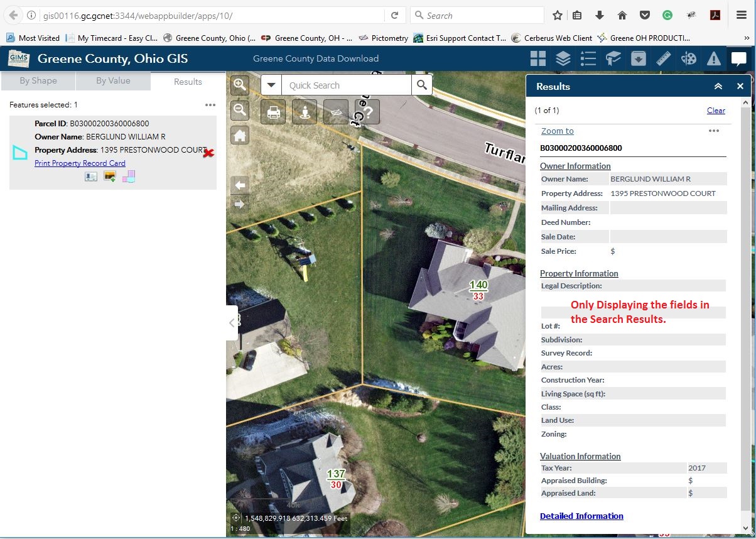Click the map Print icon
The width and height of the screenshot is (756, 539).
tap(273, 112)
